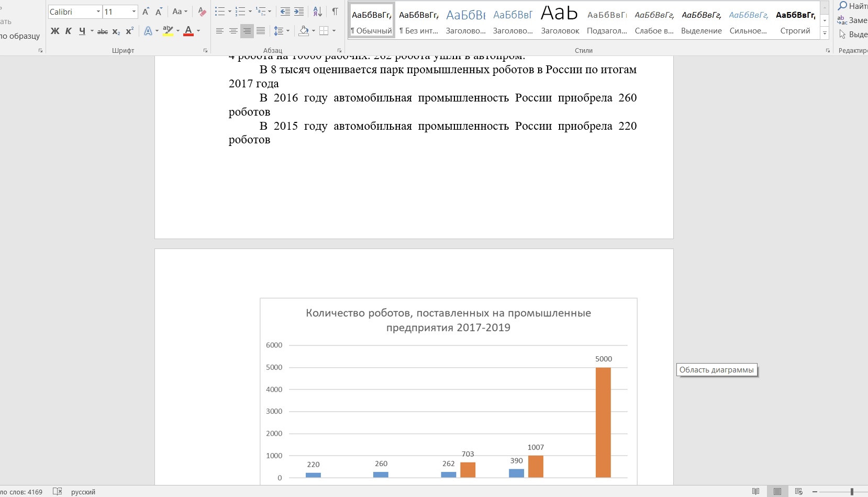
Task: Apply Слабое выделение style
Action: [654, 20]
